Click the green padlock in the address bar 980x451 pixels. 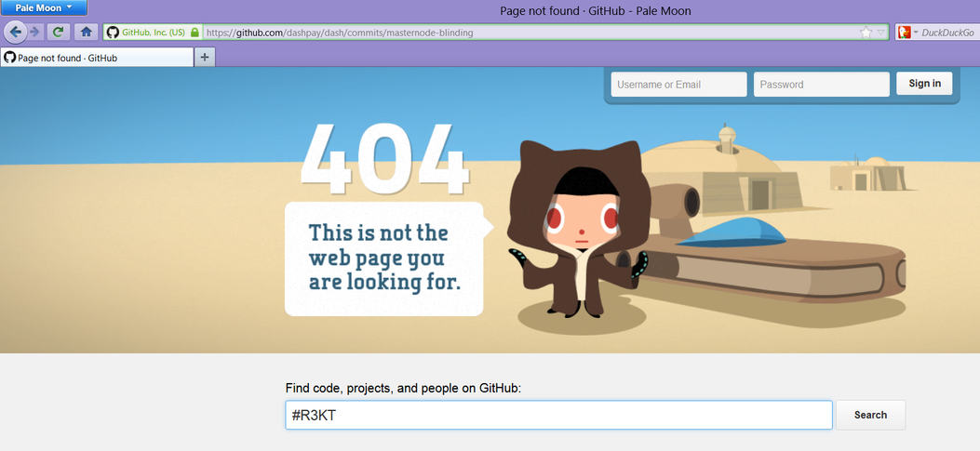(x=195, y=33)
